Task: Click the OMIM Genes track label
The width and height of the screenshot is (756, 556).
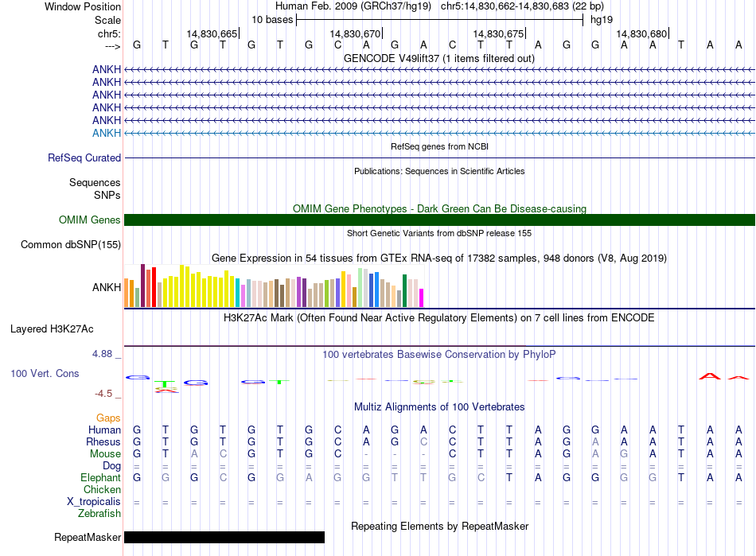Action: (x=89, y=220)
